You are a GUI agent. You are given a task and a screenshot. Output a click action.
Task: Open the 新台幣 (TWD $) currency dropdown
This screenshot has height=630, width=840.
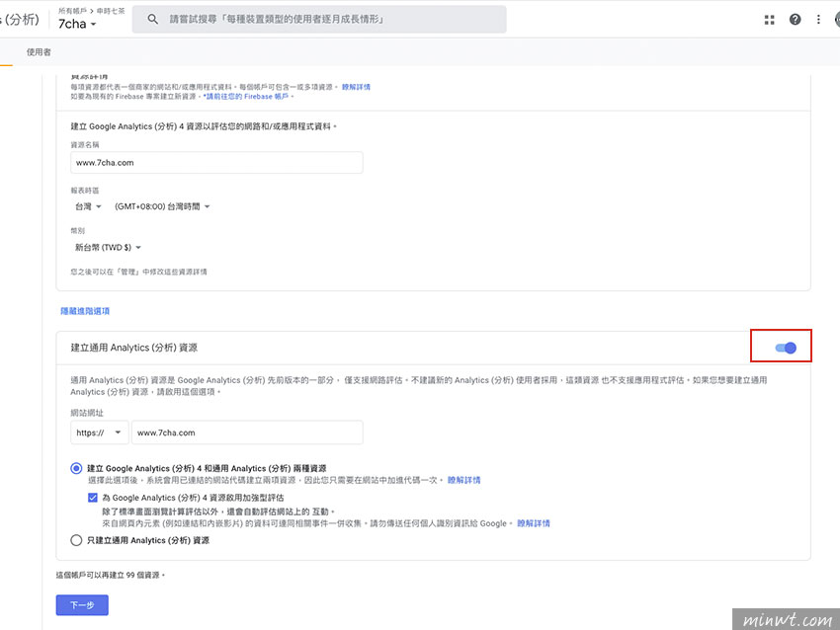[x=108, y=247]
